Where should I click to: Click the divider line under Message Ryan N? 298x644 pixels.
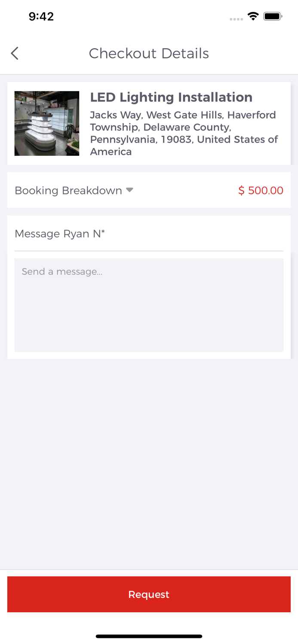pyautogui.click(x=149, y=251)
